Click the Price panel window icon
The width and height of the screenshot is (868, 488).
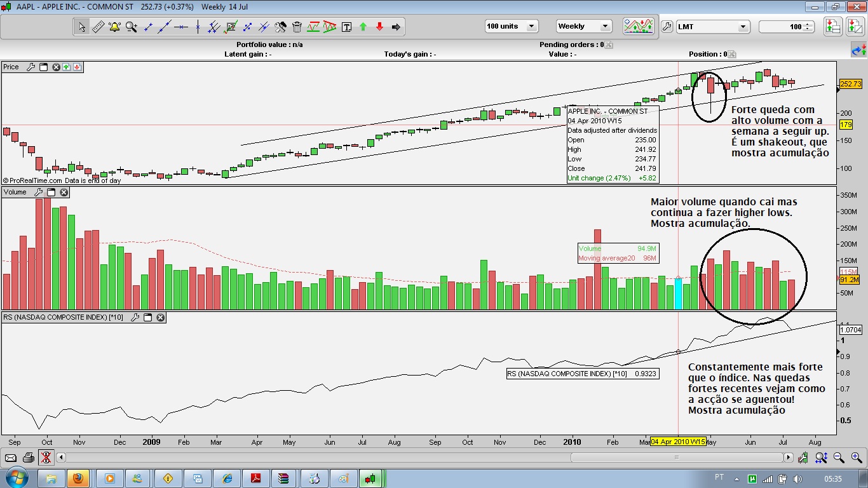tap(44, 67)
